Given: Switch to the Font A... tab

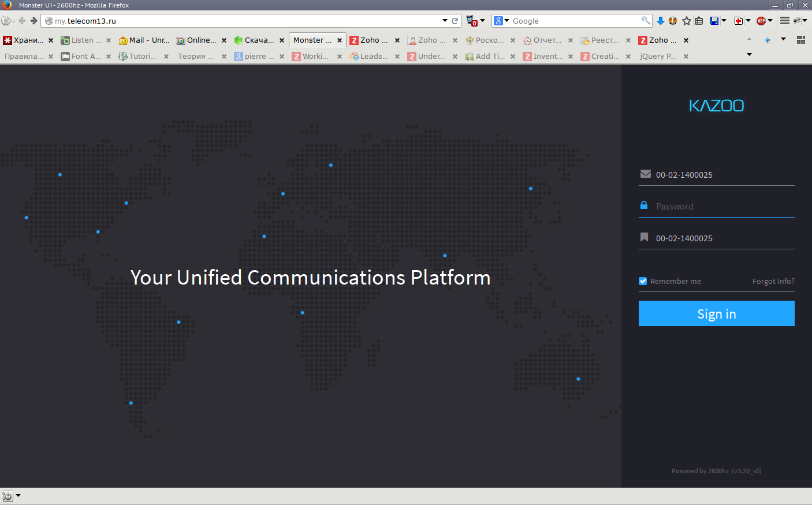Looking at the screenshot, I should [x=87, y=57].
